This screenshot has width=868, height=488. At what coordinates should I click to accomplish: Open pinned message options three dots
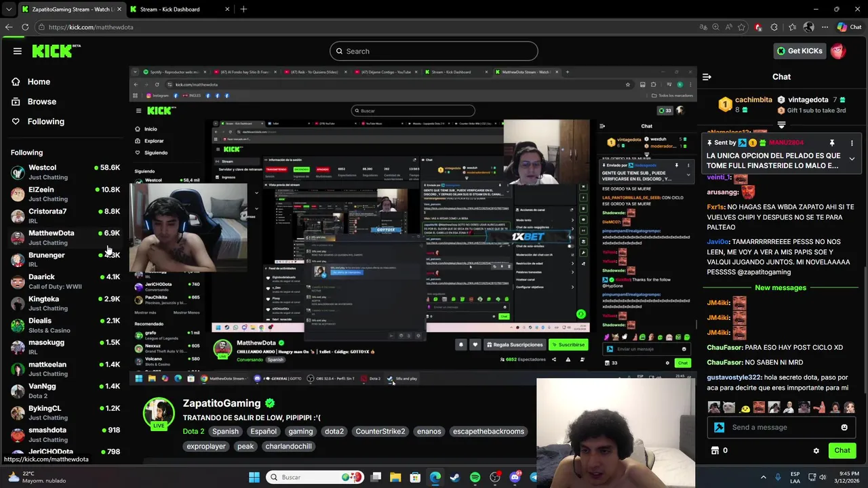pos(852,143)
